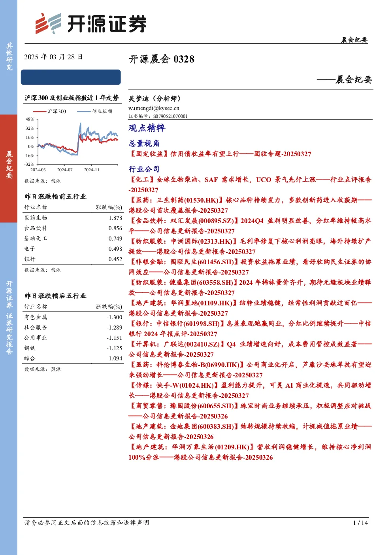Open the 申洲国际(02313.HK) report link
The width and height of the screenshot is (392, 555).
pyautogui.click(x=250, y=246)
